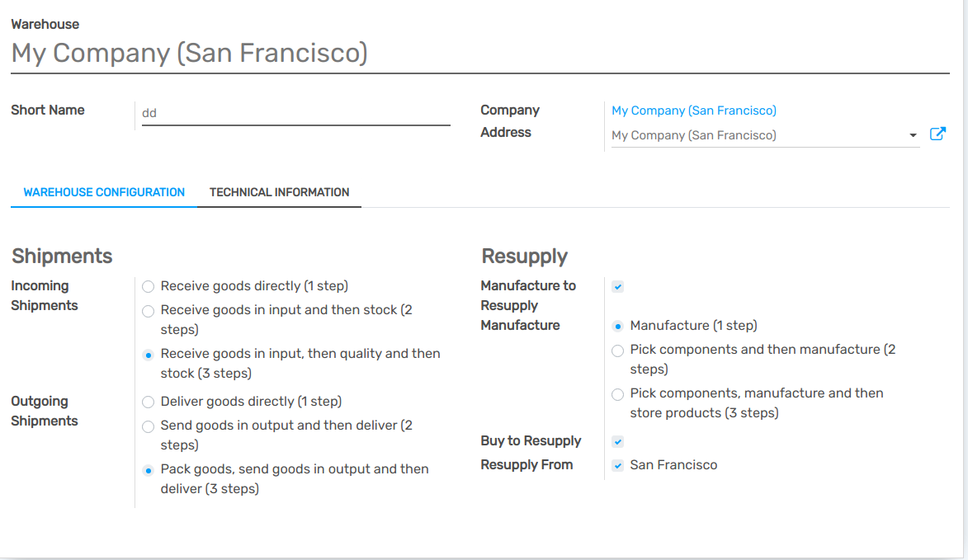Image resolution: width=968 pixels, height=560 pixels.
Task: Switch to the Technical Information tab
Action: click(280, 191)
